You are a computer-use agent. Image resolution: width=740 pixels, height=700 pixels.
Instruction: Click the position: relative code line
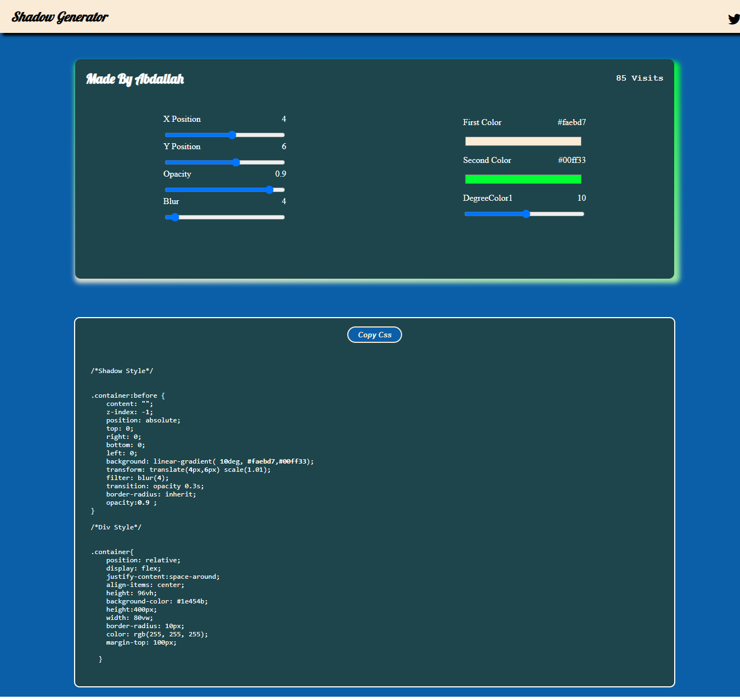[x=143, y=560]
